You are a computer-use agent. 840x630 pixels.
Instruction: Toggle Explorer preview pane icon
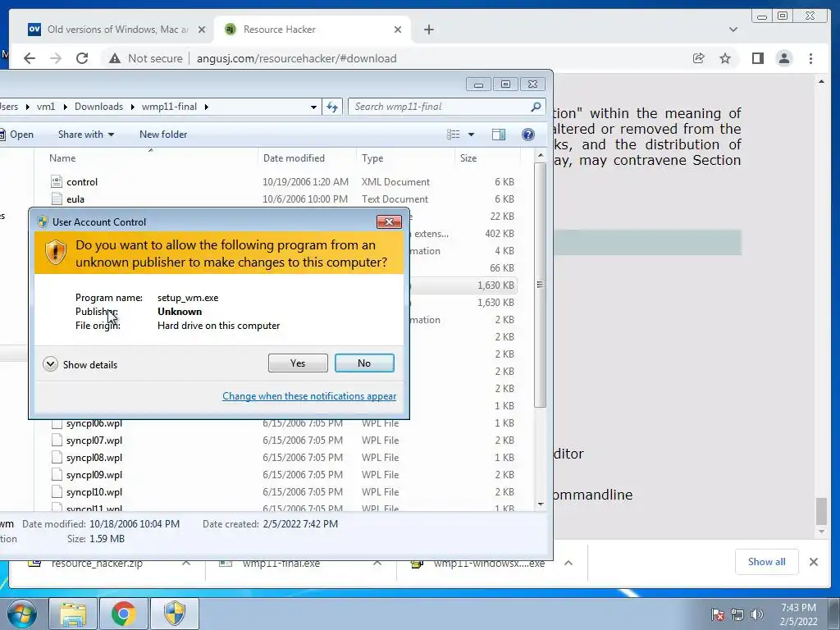(x=499, y=135)
